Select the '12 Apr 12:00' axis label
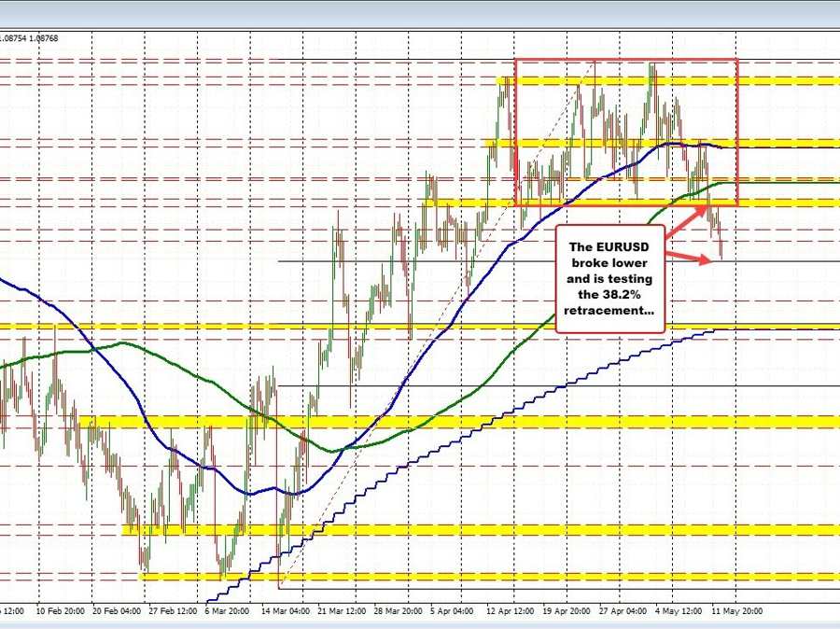 point(510,610)
